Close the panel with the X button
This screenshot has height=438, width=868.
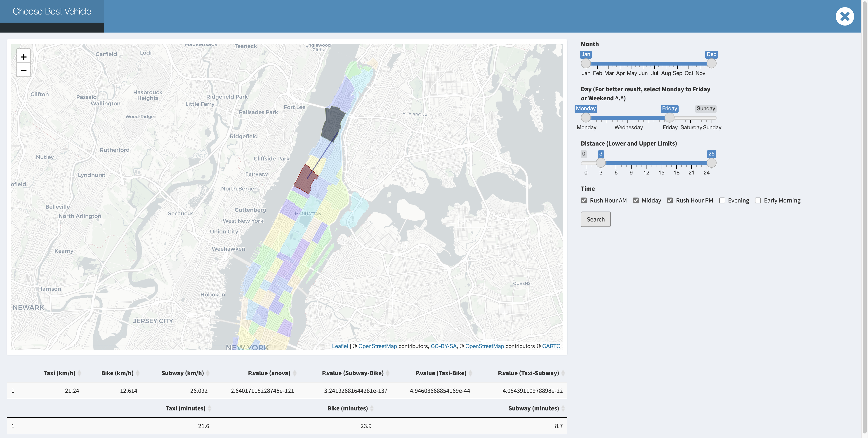tap(844, 16)
